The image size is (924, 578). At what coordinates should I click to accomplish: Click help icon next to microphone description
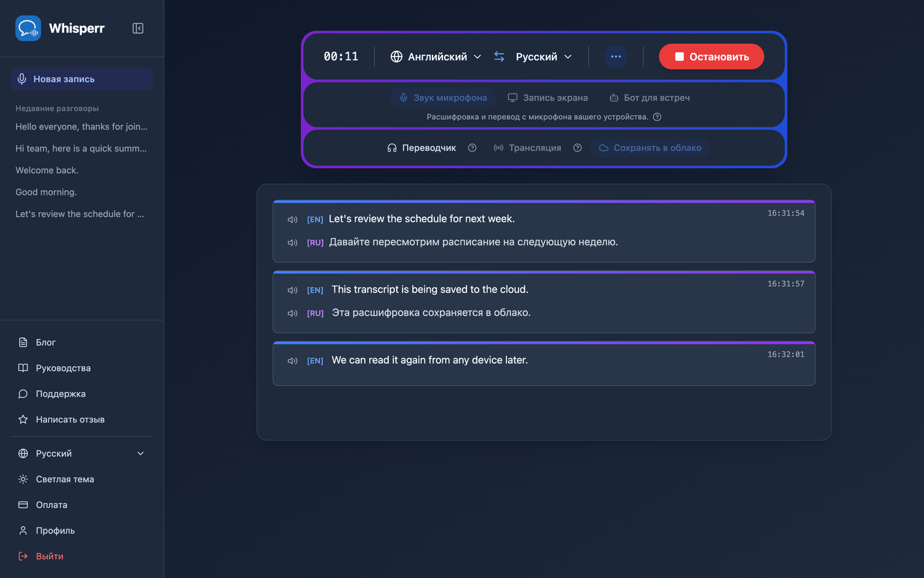click(657, 117)
